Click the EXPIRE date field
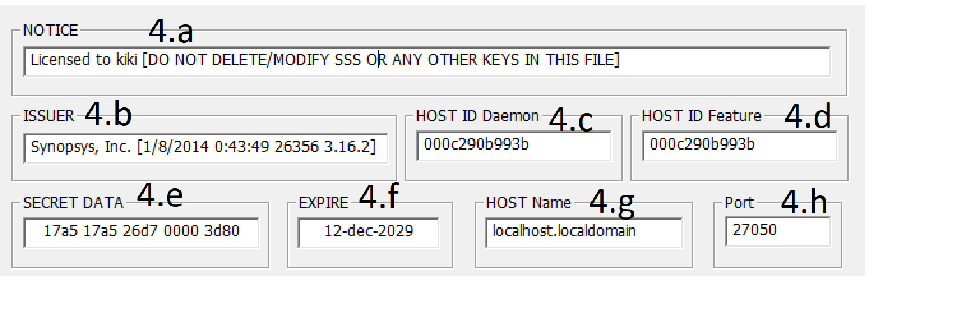The width and height of the screenshot is (980, 322). [368, 232]
